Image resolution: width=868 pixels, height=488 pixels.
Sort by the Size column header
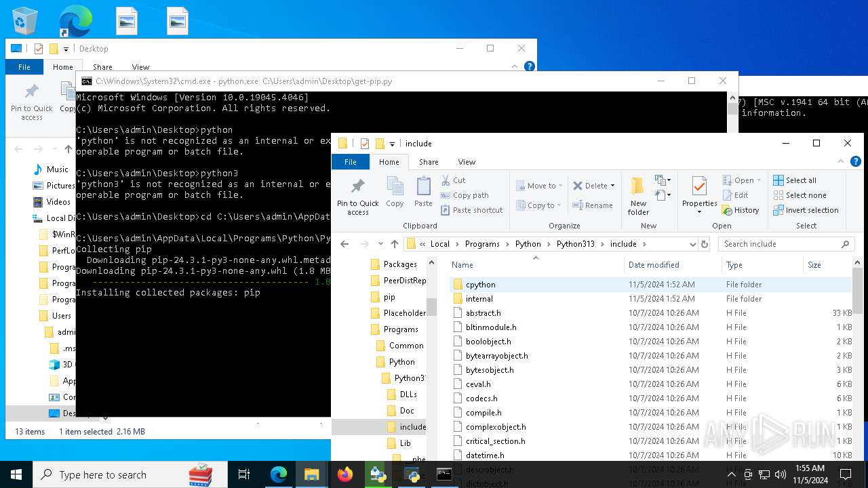pos(828,265)
